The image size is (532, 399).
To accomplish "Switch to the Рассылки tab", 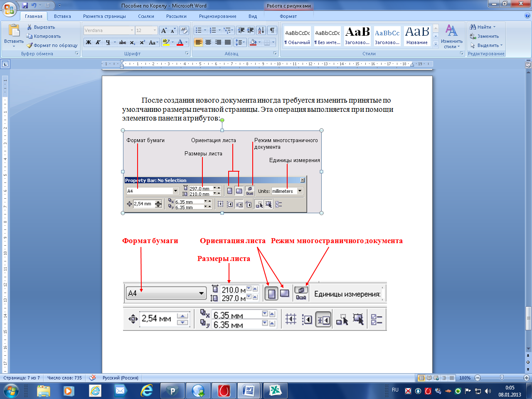I will tap(176, 16).
